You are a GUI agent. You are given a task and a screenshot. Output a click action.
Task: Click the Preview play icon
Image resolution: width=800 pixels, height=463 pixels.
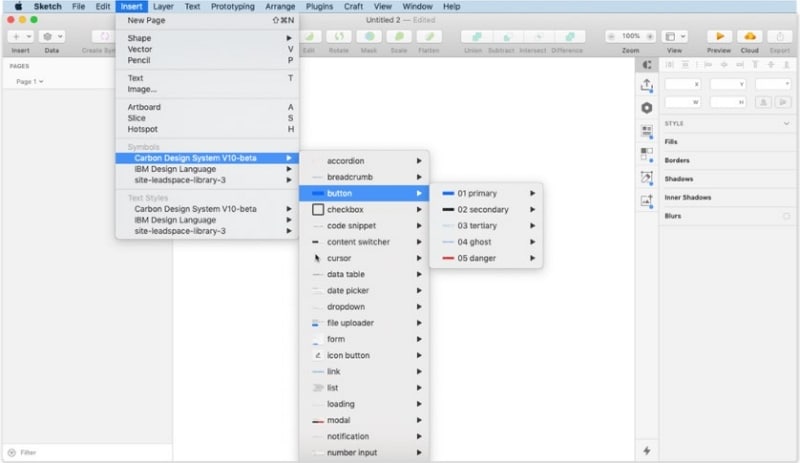click(x=719, y=36)
